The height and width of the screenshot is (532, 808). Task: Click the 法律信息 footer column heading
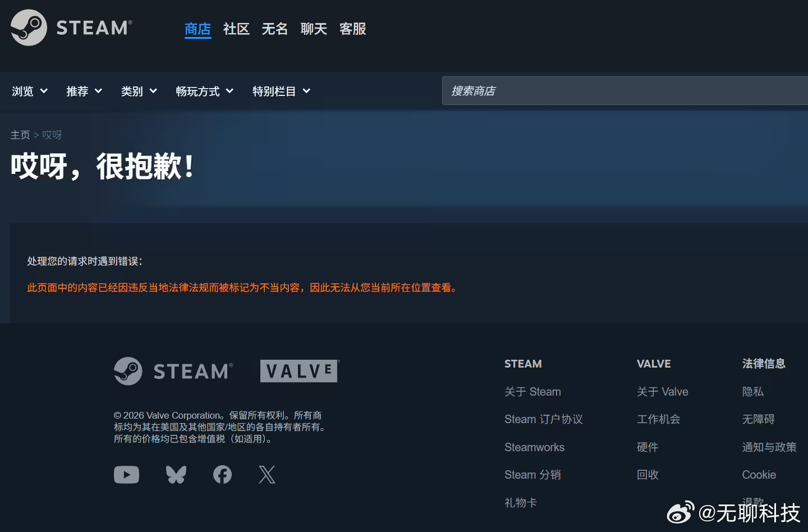coord(764,364)
